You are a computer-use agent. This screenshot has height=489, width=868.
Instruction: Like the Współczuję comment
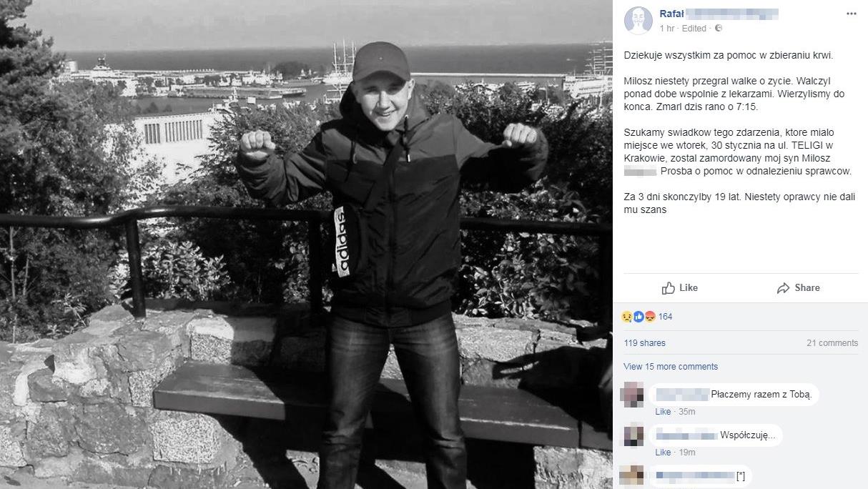[x=663, y=453]
